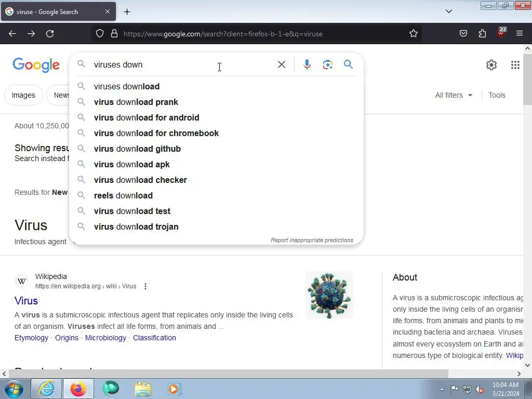
Task: Submit search with the blue magnifier
Action: coord(348,64)
